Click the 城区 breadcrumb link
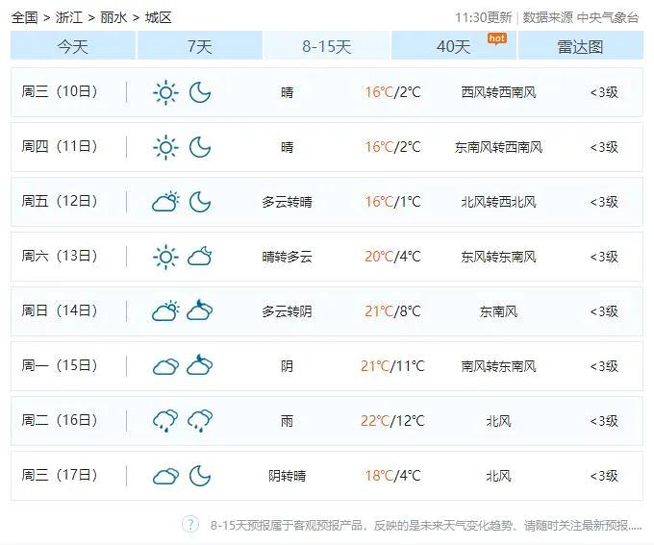This screenshot has width=654, height=545. pyautogui.click(x=158, y=17)
